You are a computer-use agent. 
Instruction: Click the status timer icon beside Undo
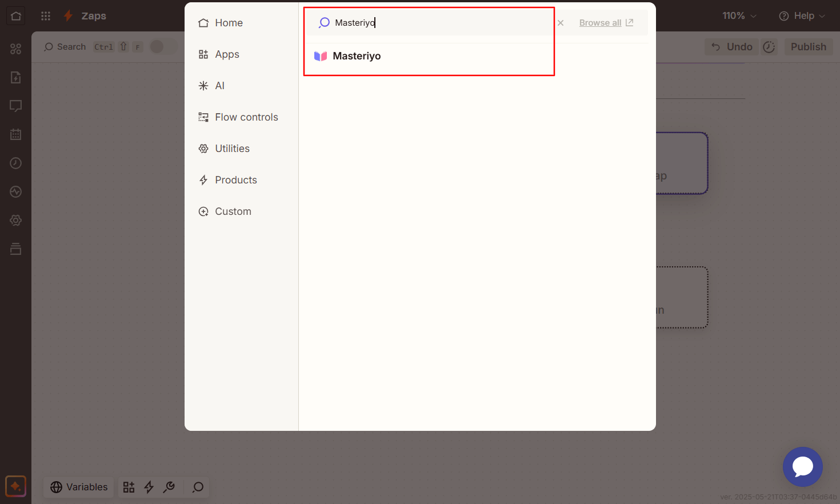[x=769, y=47]
